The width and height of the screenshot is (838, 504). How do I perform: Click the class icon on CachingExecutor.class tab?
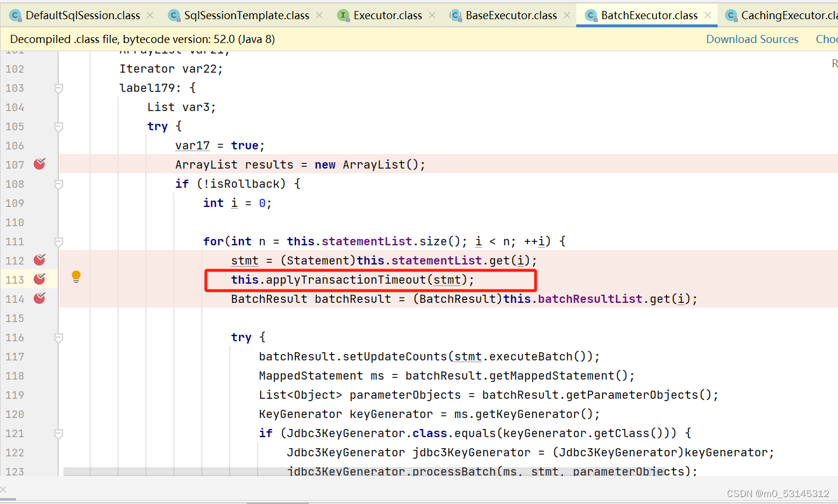click(x=732, y=16)
